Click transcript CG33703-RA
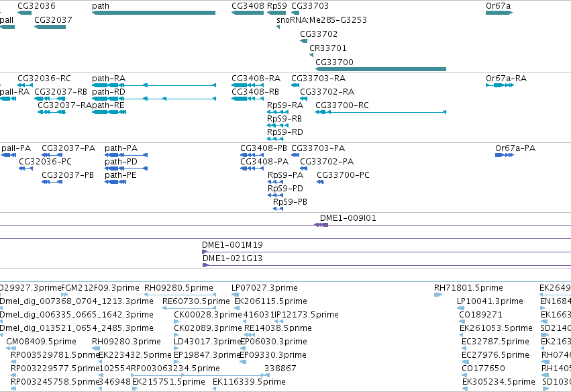The height and width of the screenshot is (392, 571). click(295, 85)
